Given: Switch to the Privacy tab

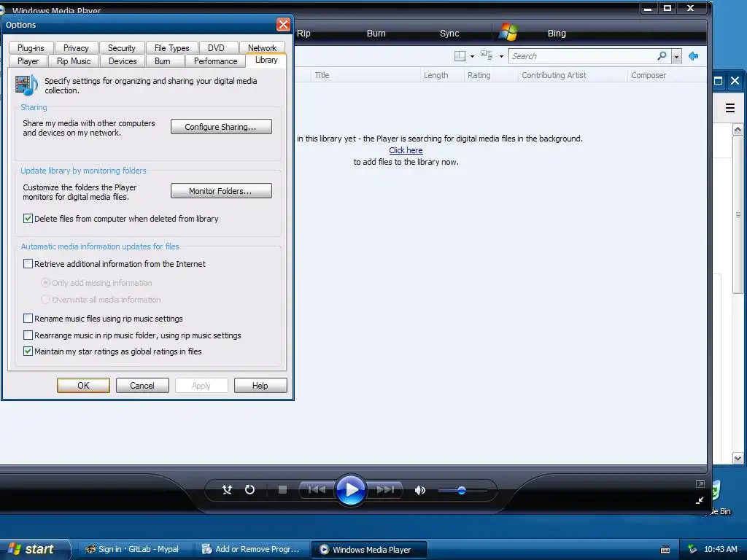Looking at the screenshot, I should pos(76,47).
